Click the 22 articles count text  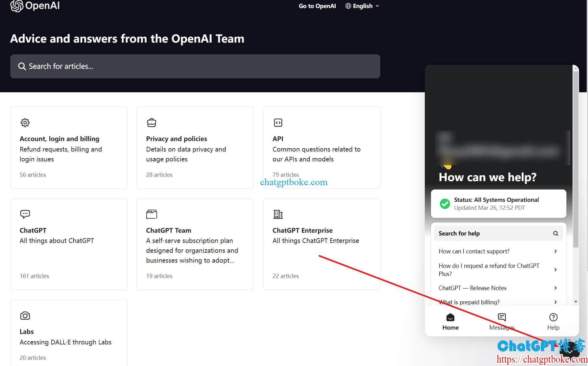coord(286,276)
